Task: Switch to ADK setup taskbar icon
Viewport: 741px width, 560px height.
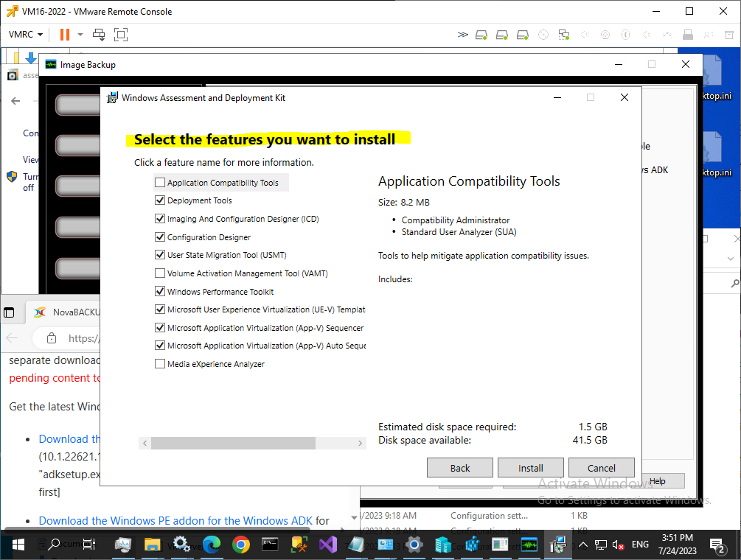Action: coord(558,545)
